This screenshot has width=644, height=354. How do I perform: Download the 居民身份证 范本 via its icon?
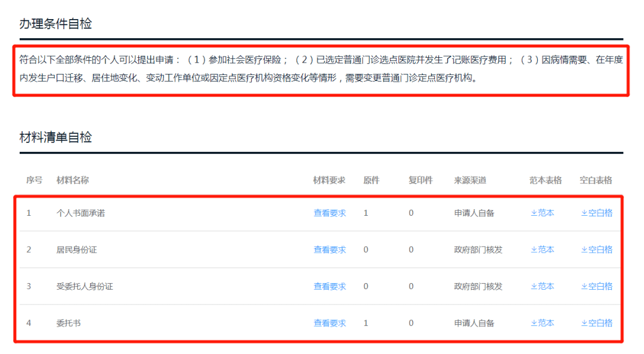pos(535,250)
